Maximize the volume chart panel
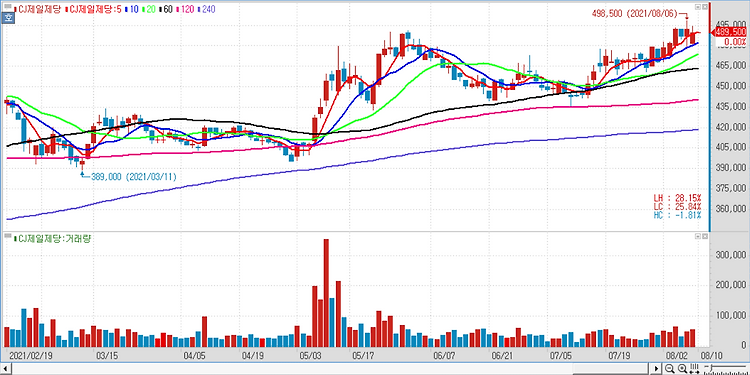 (698, 237)
